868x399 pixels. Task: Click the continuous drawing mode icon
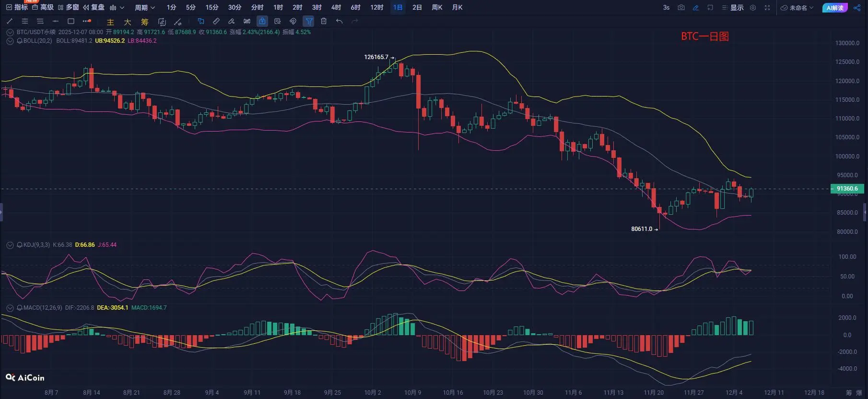[x=162, y=22]
